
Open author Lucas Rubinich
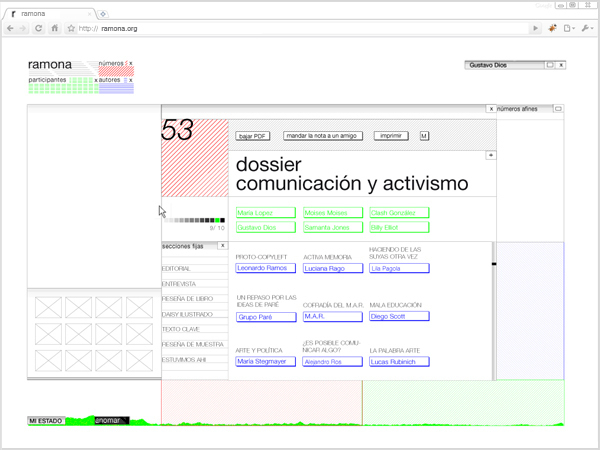[399, 362]
